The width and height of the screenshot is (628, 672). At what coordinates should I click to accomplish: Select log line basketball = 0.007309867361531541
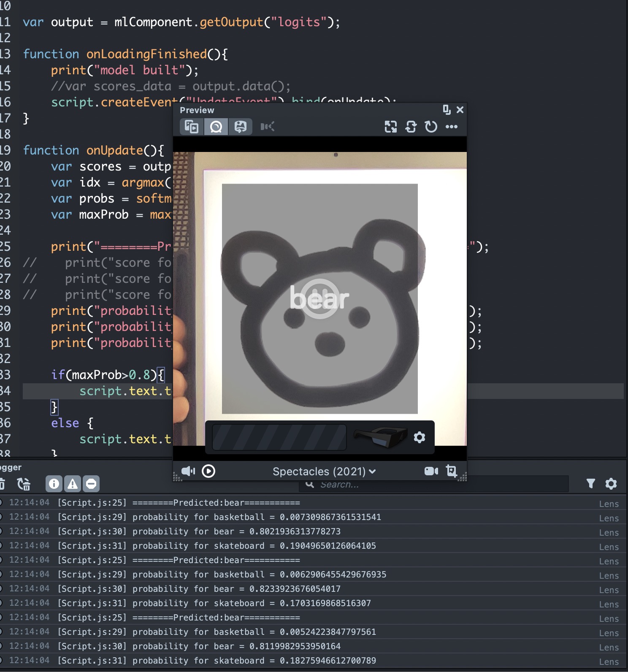click(x=314, y=517)
